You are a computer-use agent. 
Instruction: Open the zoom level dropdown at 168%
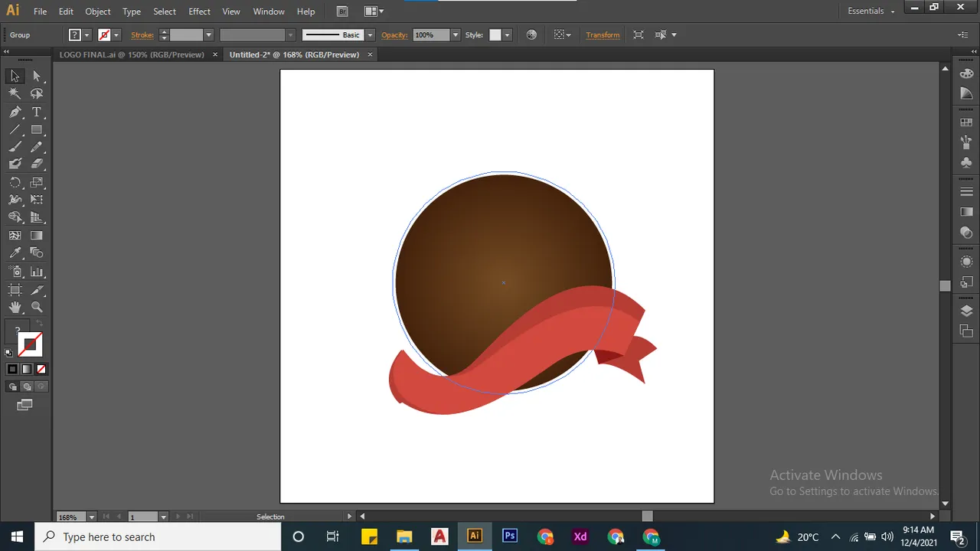click(92, 517)
